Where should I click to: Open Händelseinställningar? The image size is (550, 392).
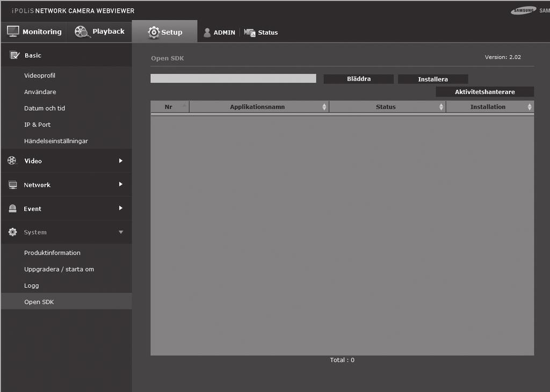(56, 141)
